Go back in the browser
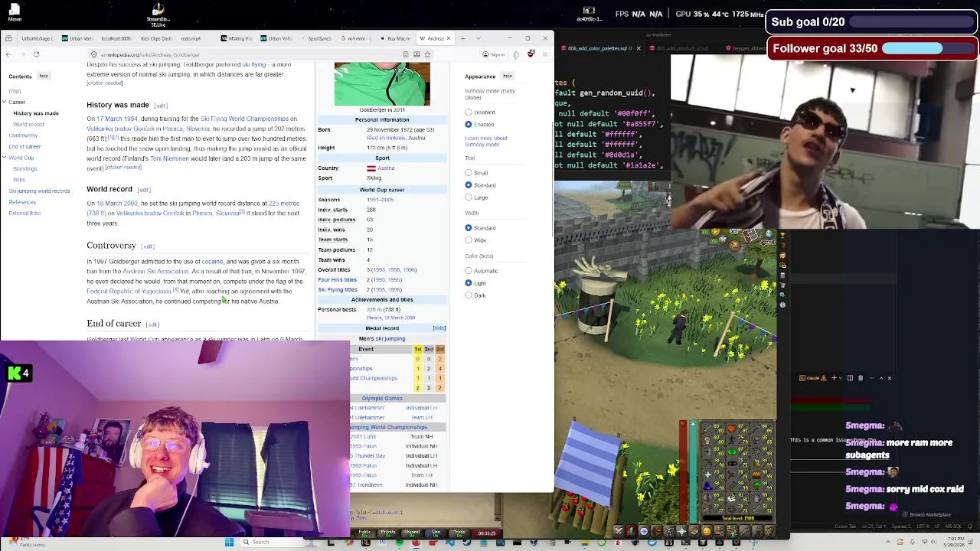 [8, 54]
